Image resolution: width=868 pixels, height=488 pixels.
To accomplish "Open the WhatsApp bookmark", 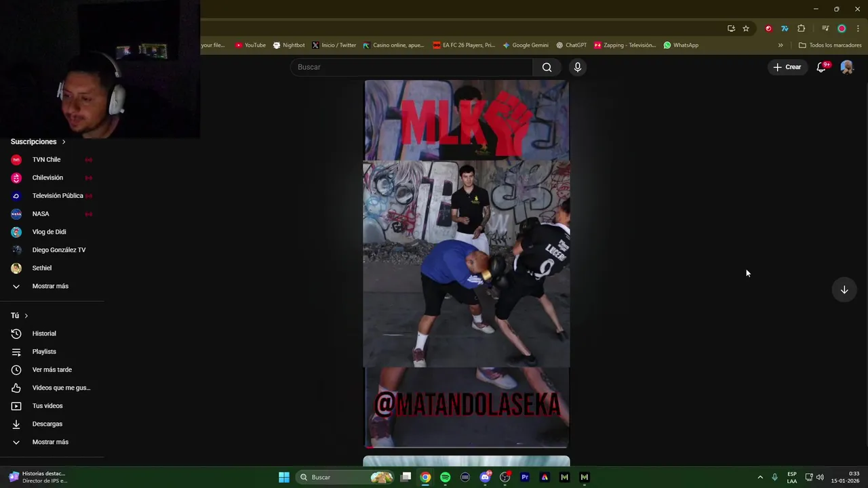I will pyautogui.click(x=681, y=45).
